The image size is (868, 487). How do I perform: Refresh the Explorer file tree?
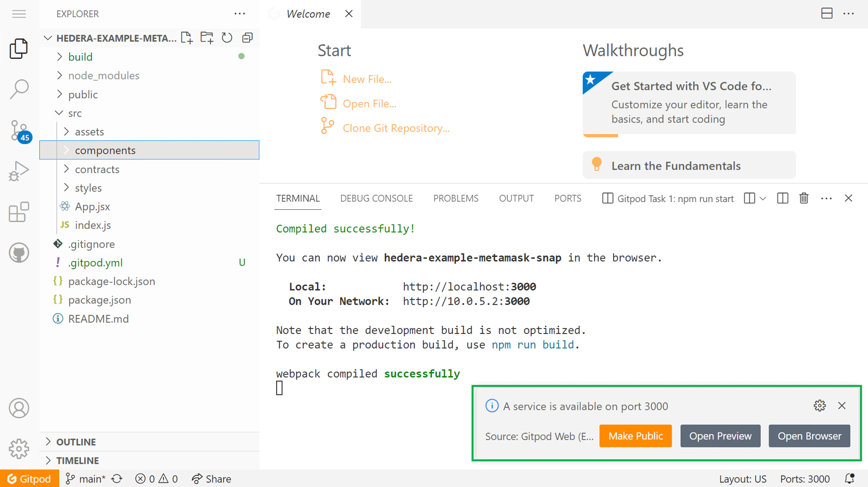[227, 38]
